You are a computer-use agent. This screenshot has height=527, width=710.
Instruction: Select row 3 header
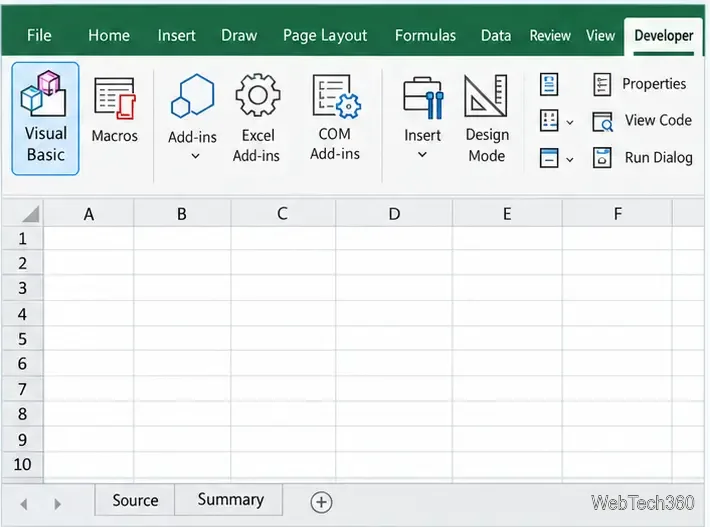pos(22,287)
